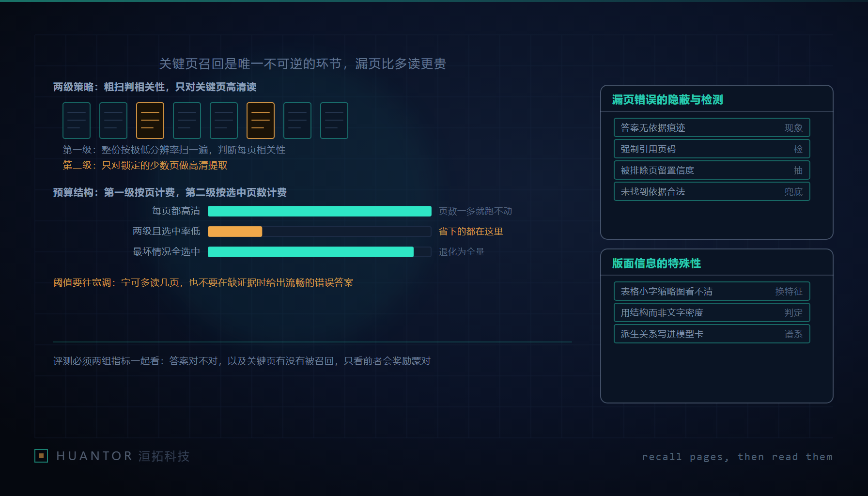
Task: Click the 省下的都在这里 orange label
Action: [x=471, y=232]
